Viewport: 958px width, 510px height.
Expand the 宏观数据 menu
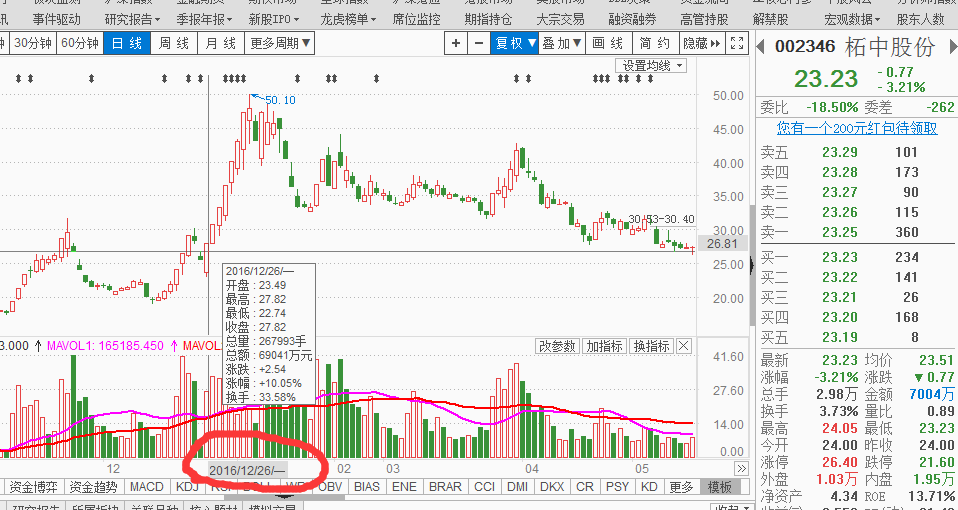pyautogui.click(x=852, y=19)
